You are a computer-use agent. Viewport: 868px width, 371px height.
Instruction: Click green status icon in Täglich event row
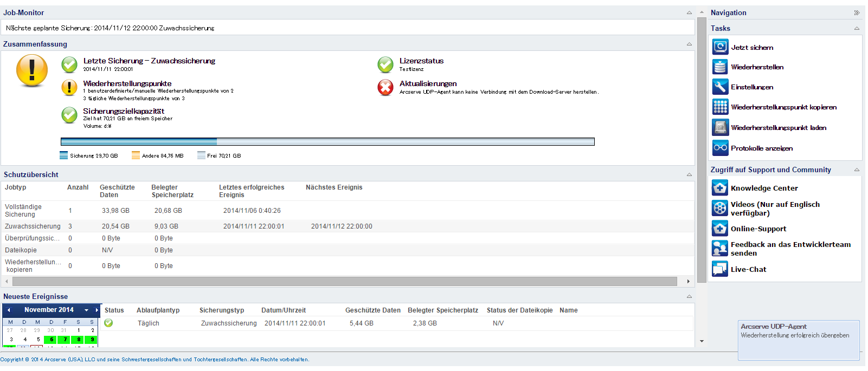point(108,323)
